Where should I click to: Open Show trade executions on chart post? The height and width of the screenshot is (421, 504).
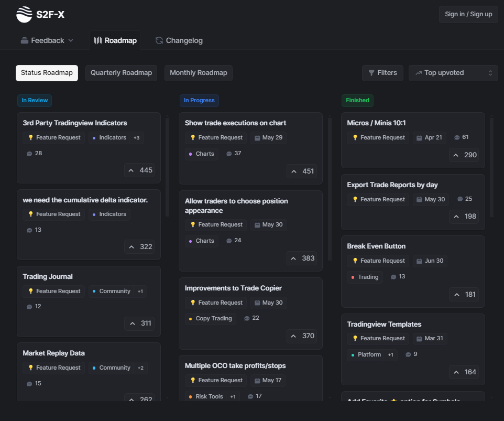pyautogui.click(x=235, y=123)
